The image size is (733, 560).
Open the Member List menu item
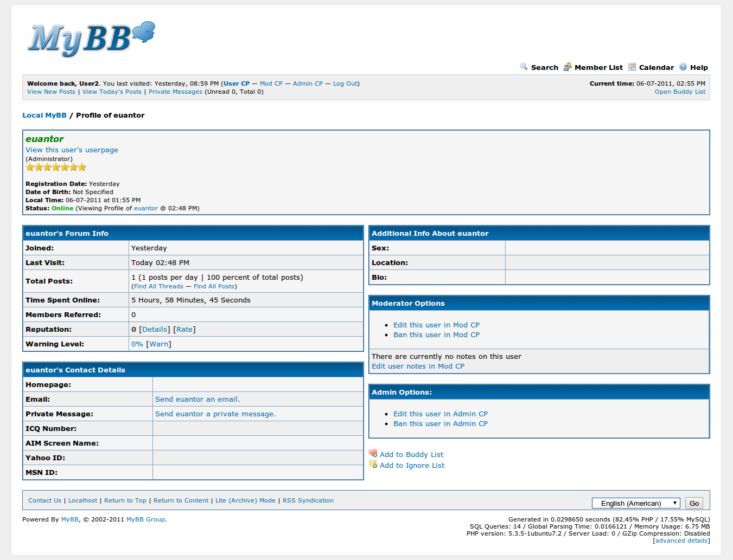click(598, 68)
